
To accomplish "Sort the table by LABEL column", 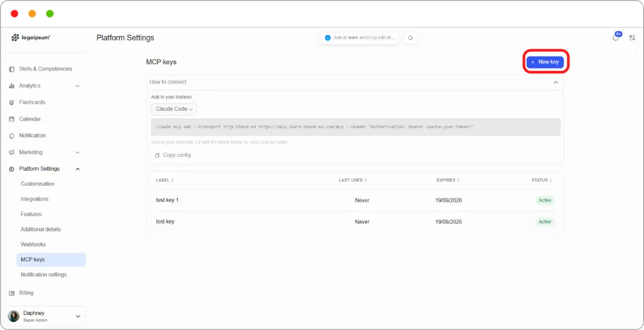I will pyautogui.click(x=165, y=180).
